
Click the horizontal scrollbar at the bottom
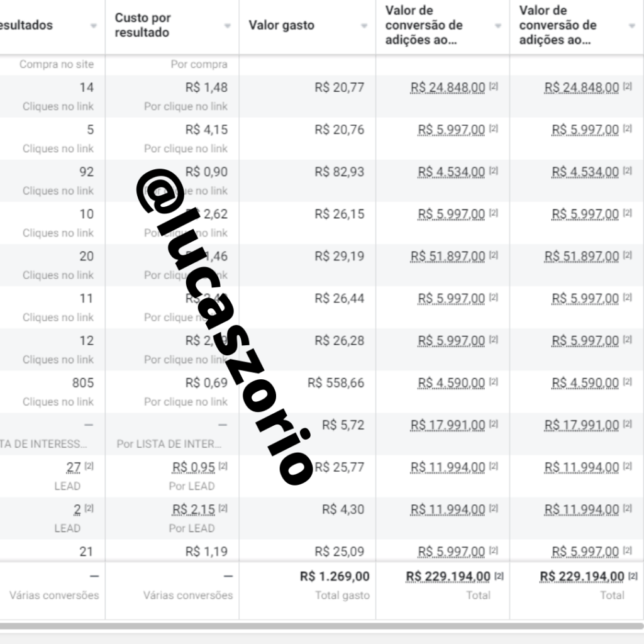click(322, 626)
